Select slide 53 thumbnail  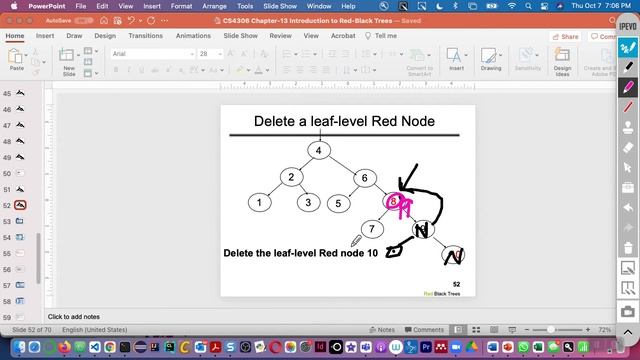[20, 221]
